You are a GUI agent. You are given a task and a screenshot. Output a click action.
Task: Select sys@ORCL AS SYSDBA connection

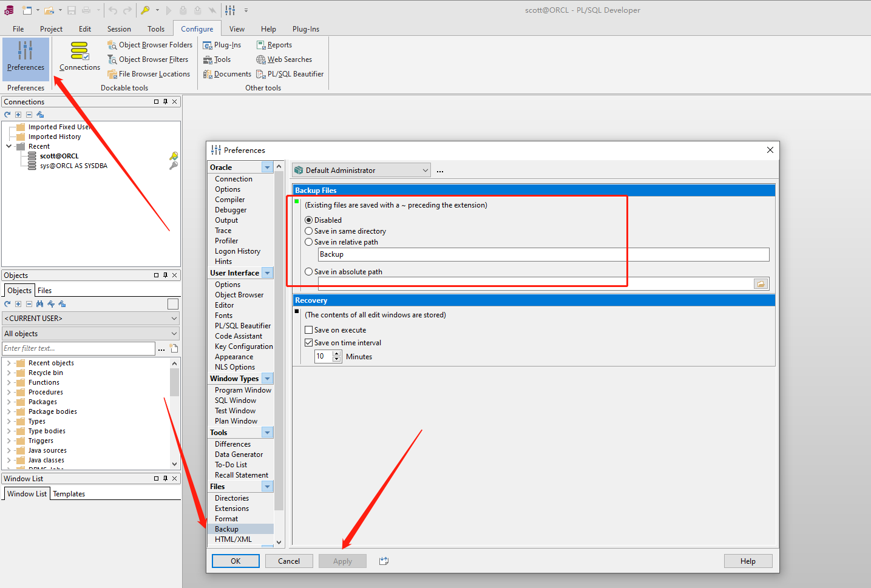pyautogui.click(x=73, y=166)
